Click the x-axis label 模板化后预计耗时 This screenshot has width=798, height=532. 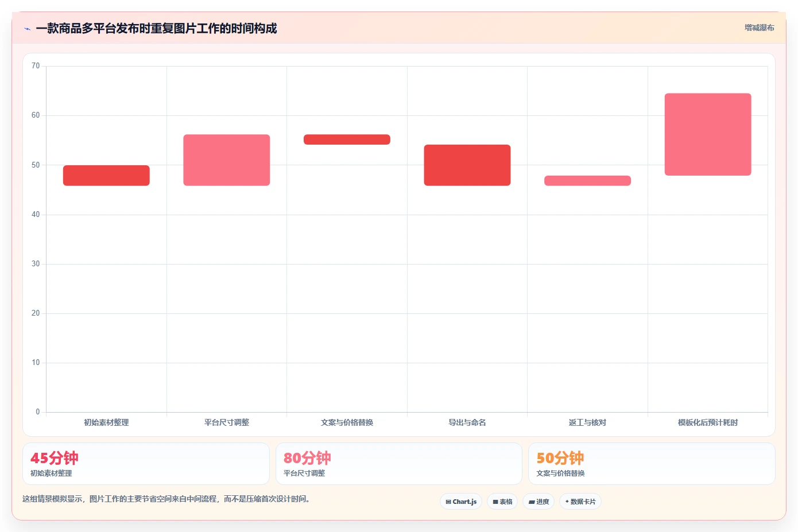(708, 422)
